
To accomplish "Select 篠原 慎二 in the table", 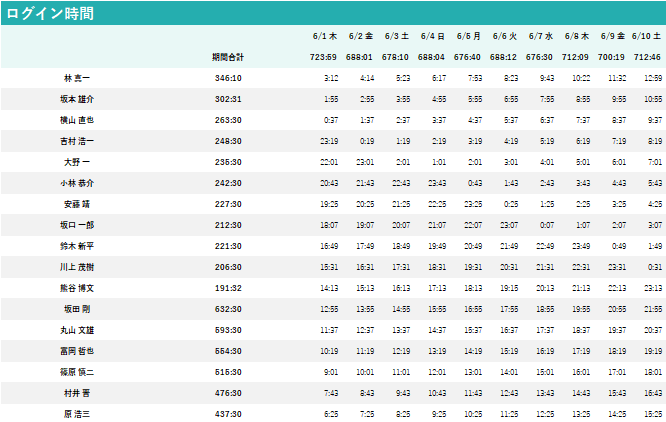I will (x=77, y=372).
